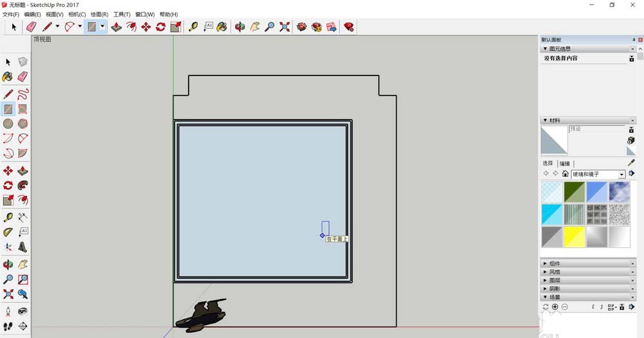Select the Look Around eye tool

pyautogui.click(x=23, y=312)
